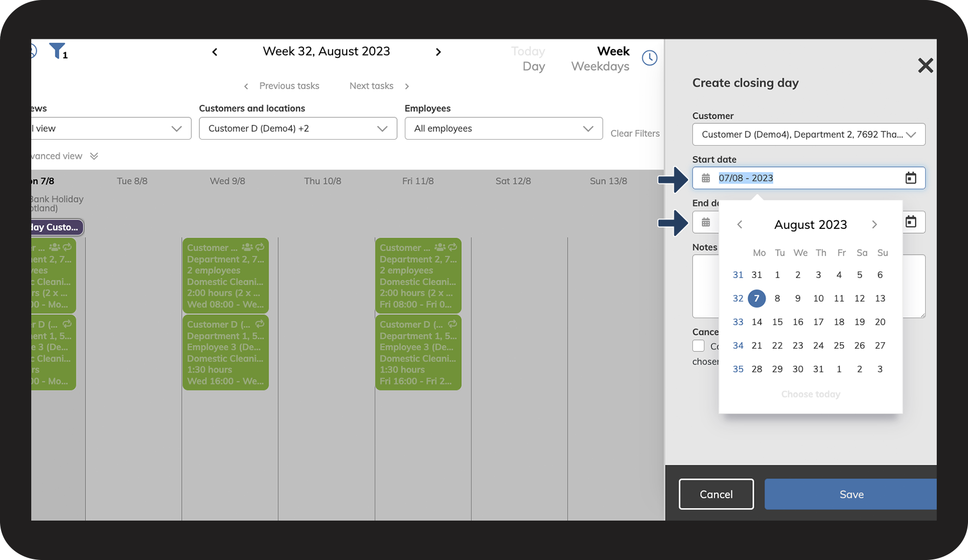Close the Create closing day panel
Screen dimensions: 968x560
click(x=925, y=66)
